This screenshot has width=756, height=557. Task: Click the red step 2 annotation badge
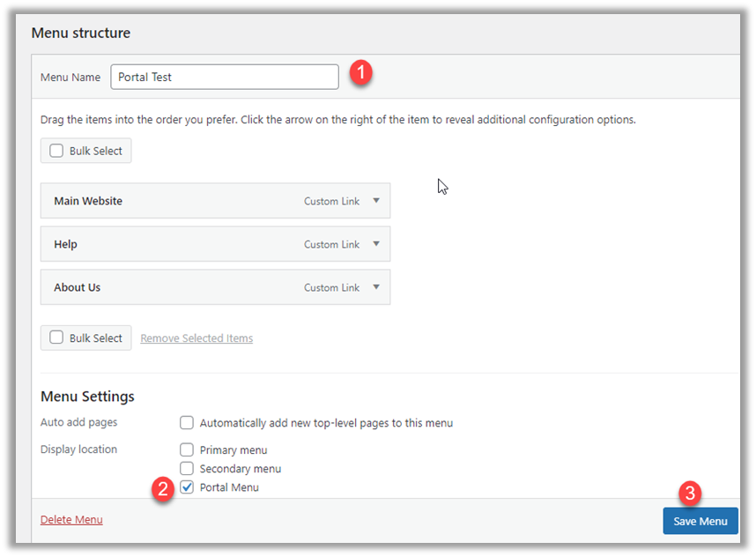(160, 489)
